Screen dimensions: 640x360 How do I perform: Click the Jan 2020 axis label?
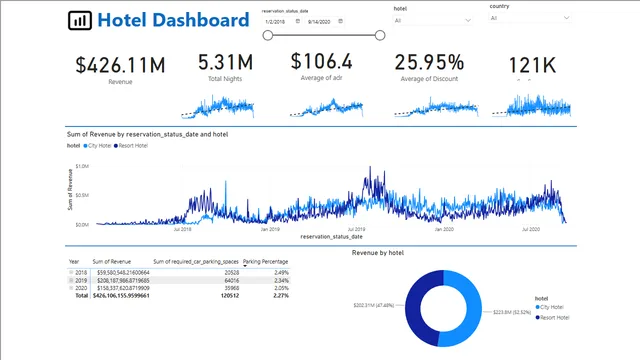tap(444, 229)
